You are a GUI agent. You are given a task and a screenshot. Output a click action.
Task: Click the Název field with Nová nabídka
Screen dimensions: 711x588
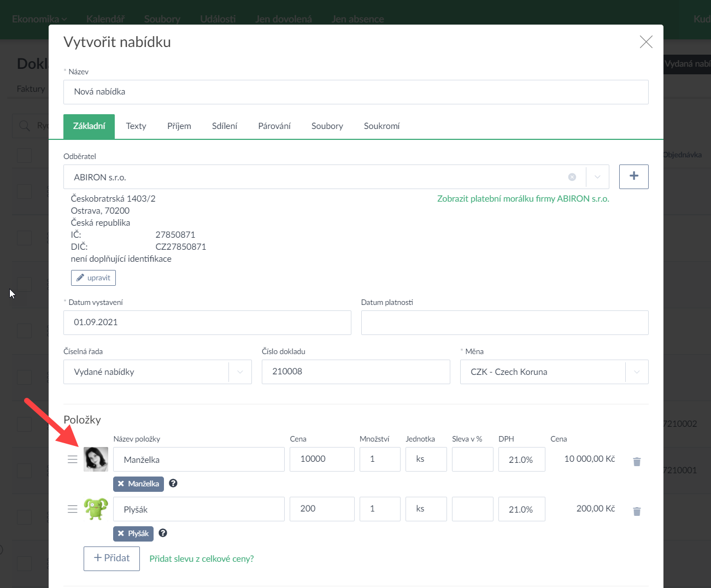pos(356,92)
